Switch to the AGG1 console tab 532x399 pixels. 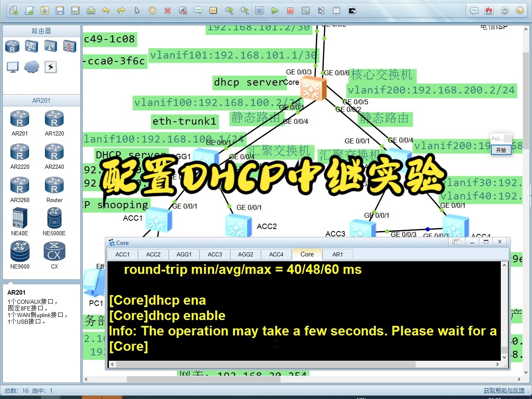[x=184, y=254]
